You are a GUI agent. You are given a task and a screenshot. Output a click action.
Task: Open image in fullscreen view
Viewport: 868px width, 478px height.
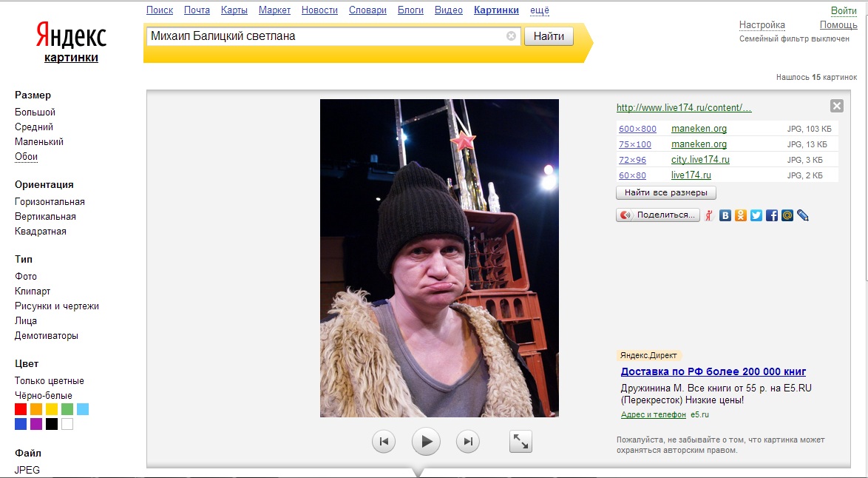pos(521,442)
